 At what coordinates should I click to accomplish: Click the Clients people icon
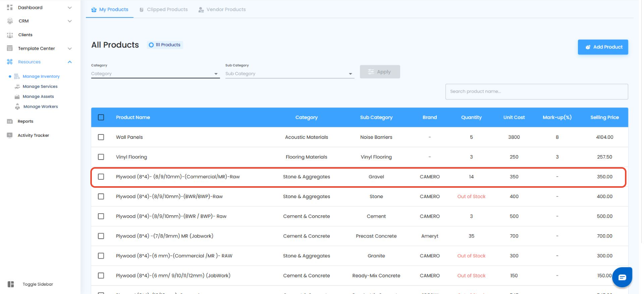(x=10, y=35)
